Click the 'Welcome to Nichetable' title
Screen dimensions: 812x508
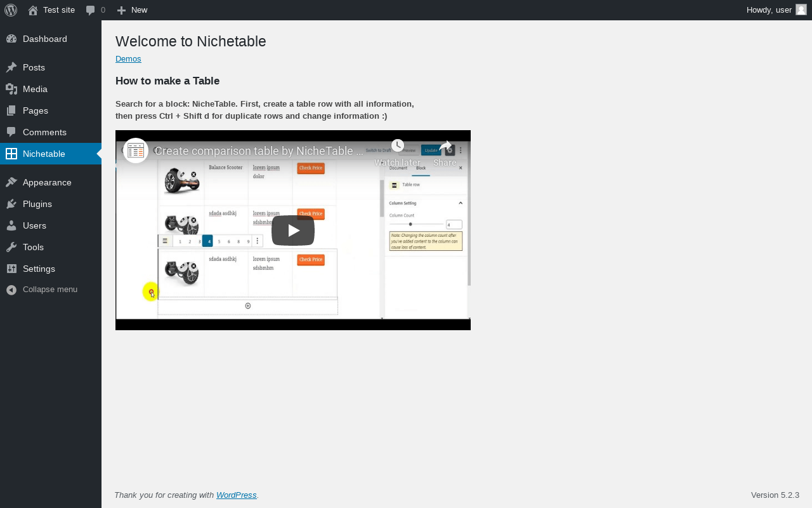[x=191, y=41]
